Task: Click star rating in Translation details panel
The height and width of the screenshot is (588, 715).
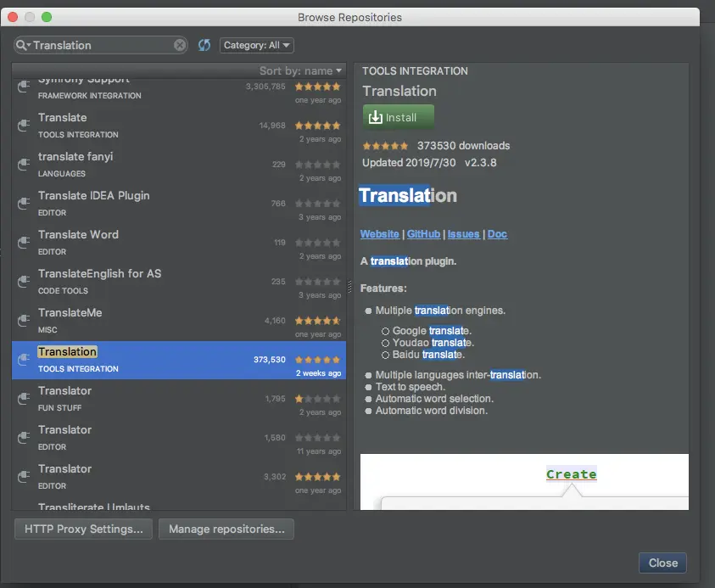Action: [385, 146]
